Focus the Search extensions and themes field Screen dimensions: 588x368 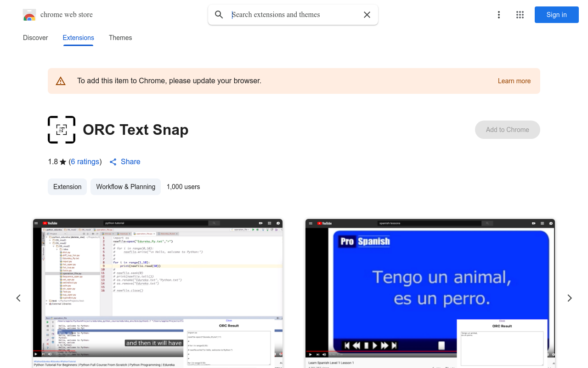294,15
